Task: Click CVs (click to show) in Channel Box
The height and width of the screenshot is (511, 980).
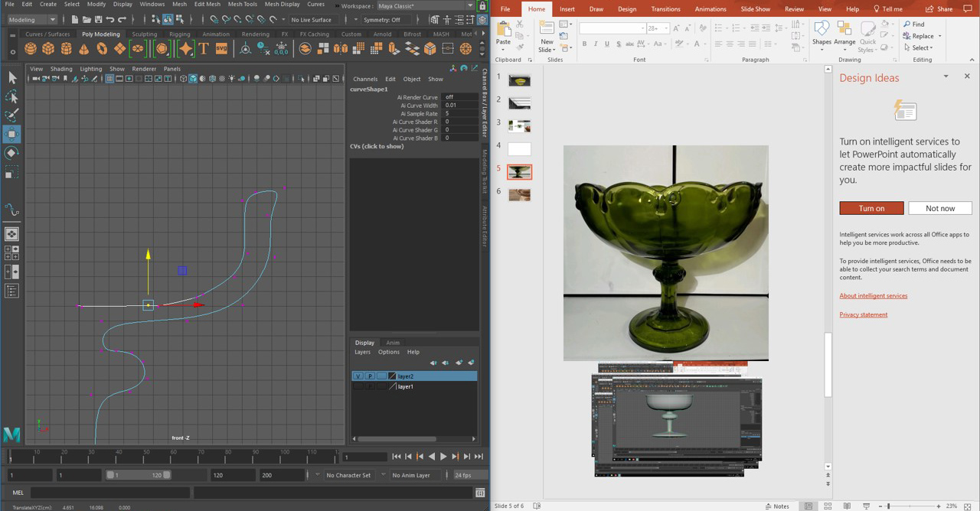Action: click(377, 146)
